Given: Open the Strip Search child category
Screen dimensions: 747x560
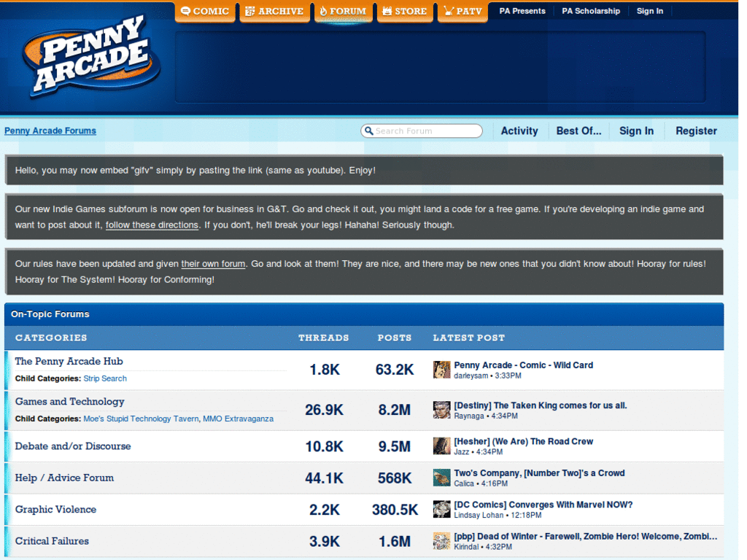Looking at the screenshot, I should [105, 378].
